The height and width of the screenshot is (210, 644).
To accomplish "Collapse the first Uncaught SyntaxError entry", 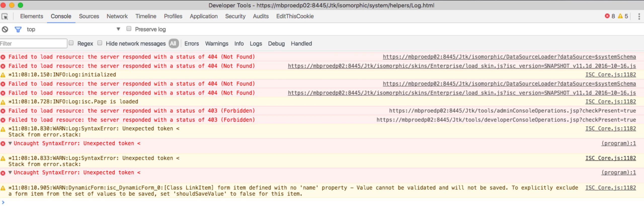I will click(10, 143).
